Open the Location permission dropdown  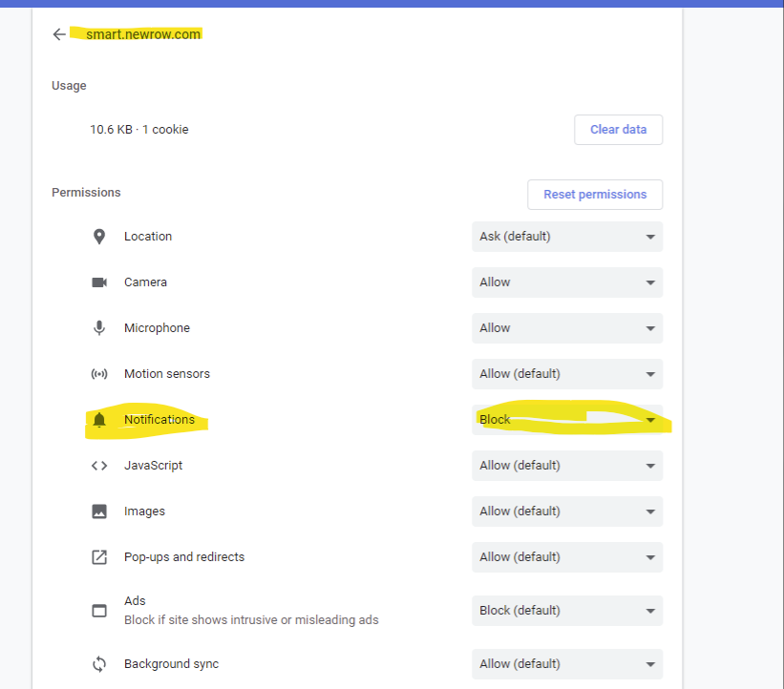(567, 237)
